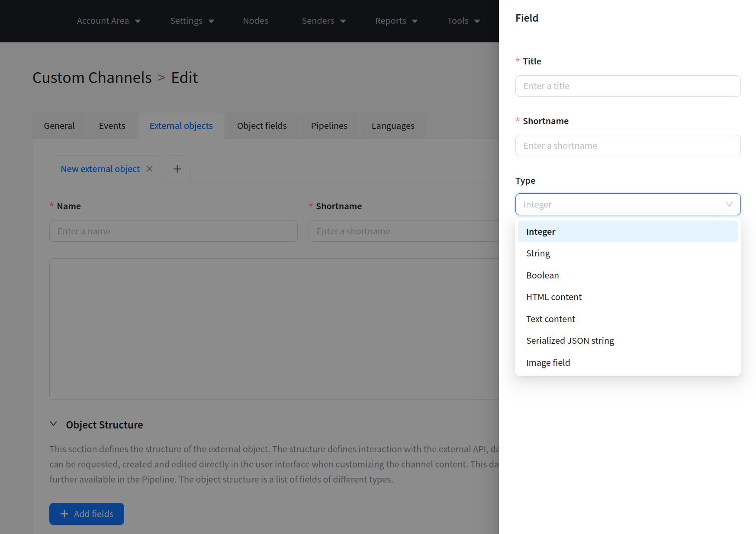Open the Senders dropdown menu
756x534 pixels.
[324, 21]
